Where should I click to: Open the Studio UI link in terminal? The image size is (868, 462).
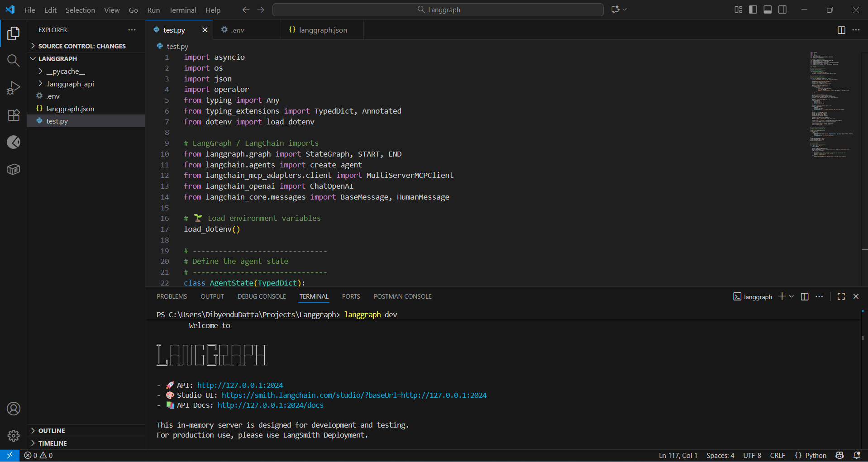point(354,395)
